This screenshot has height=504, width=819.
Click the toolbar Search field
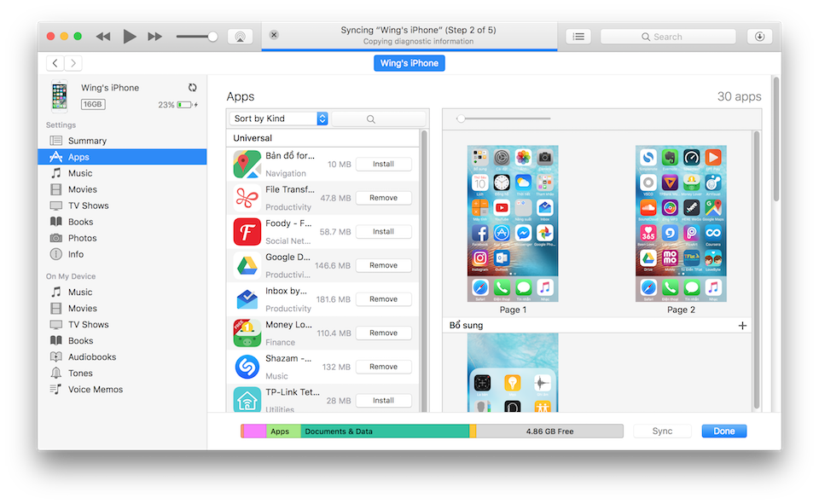point(668,37)
